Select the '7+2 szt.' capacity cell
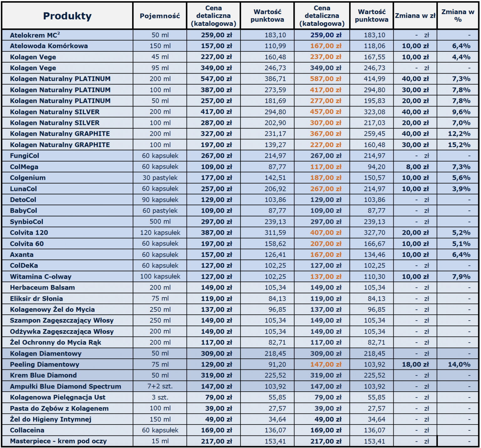Screen dimensions: 481x448 160,386
